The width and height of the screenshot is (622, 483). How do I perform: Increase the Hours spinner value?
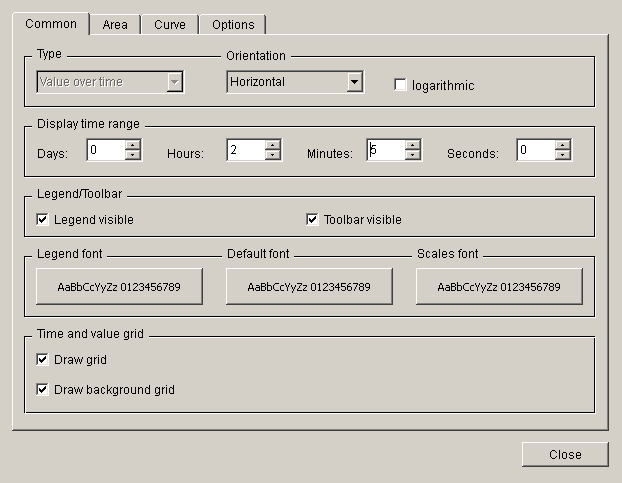coord(273,145)
